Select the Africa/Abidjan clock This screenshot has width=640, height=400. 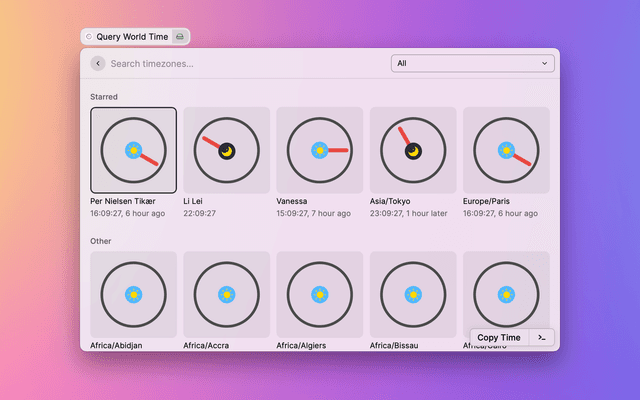[133, 294]
